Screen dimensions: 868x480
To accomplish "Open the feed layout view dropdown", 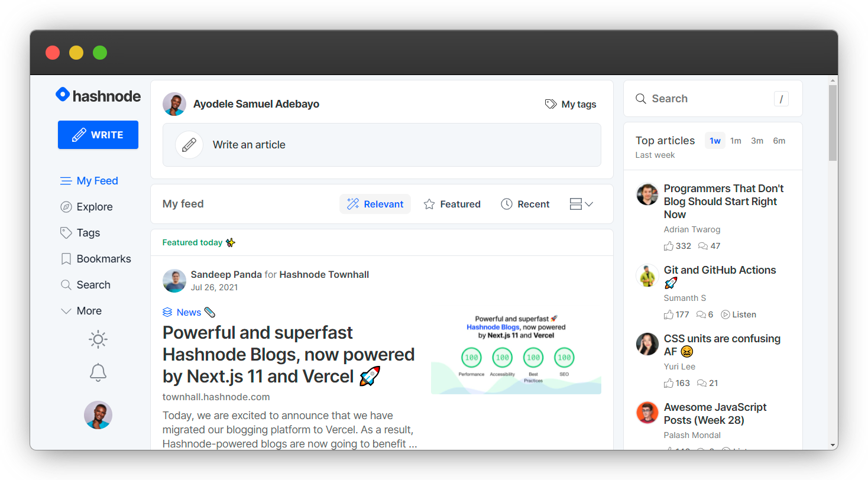I will click(581, 204).
